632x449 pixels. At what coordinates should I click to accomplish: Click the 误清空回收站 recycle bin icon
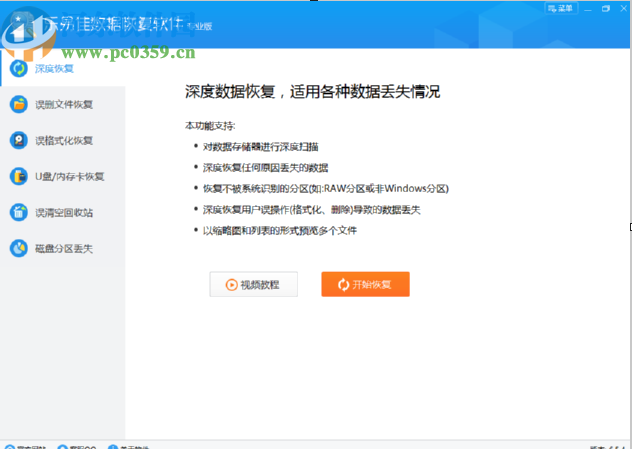(x=19, y=212)
